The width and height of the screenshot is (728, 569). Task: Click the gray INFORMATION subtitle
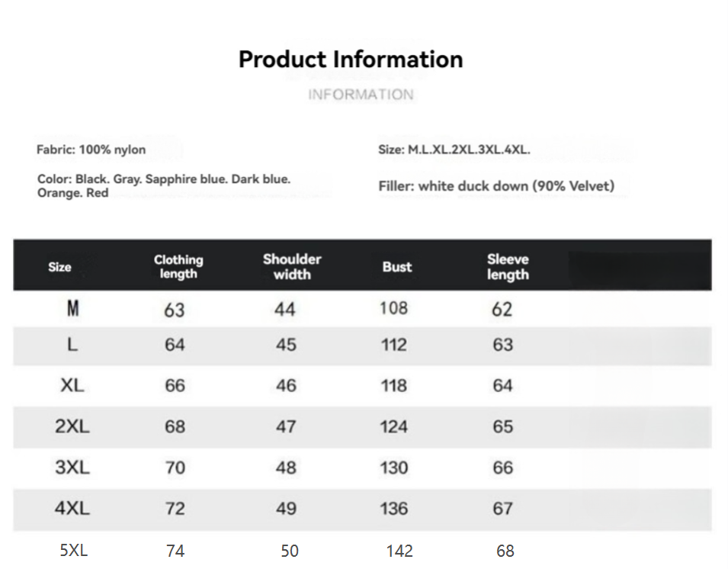click(x=361, y=95)
